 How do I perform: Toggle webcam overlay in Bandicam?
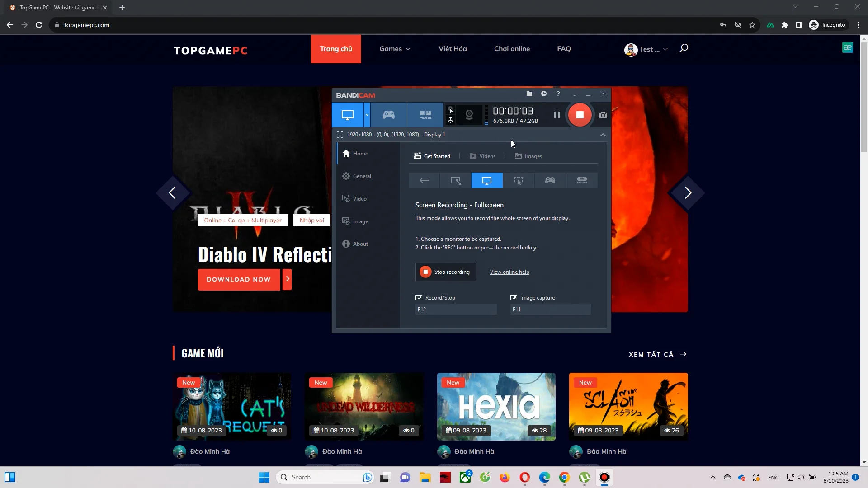pos(469,115)
